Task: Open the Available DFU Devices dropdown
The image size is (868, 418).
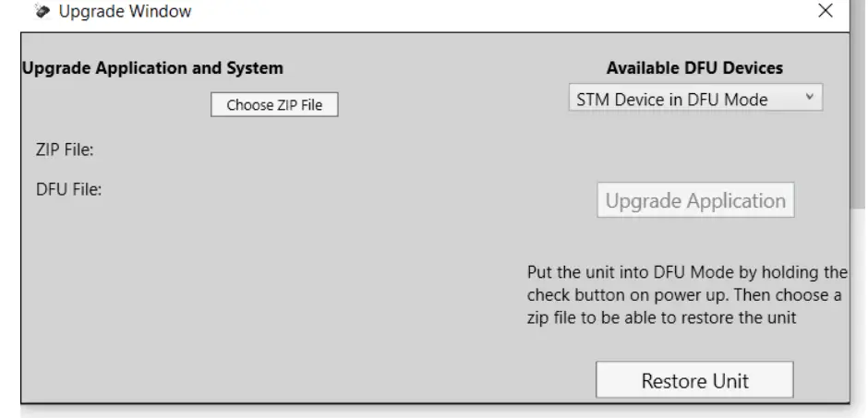Action: coord(694,99)
